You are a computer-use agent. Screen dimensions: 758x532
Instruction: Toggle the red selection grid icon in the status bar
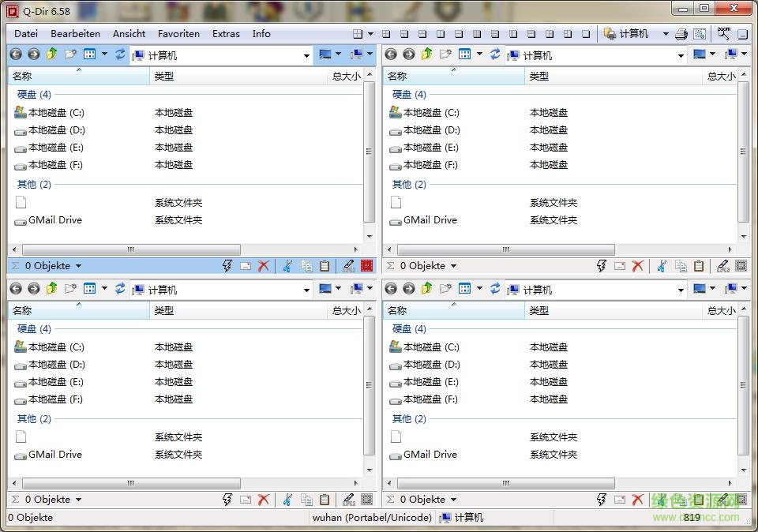pyautogui.click(x=366, y=266)
